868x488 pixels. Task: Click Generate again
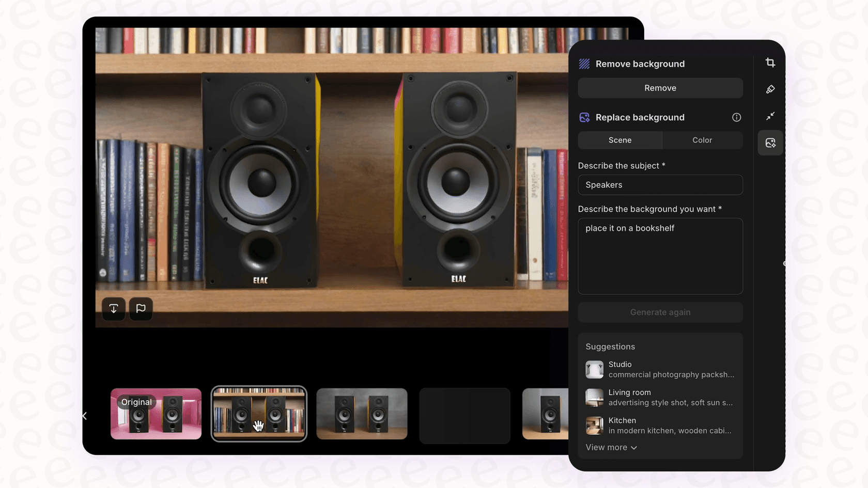[660, 312]
